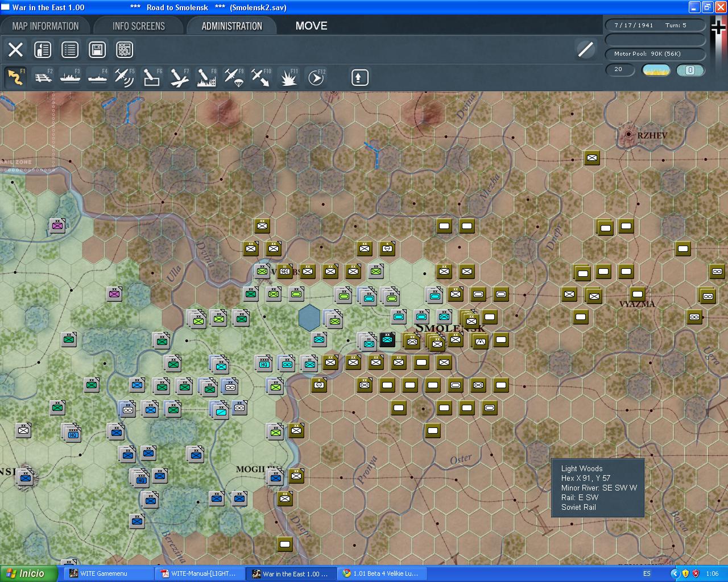The width and height of the screenshot is (728, 582).
Task: Select F2 rail move mode
Action: [43, 77]
